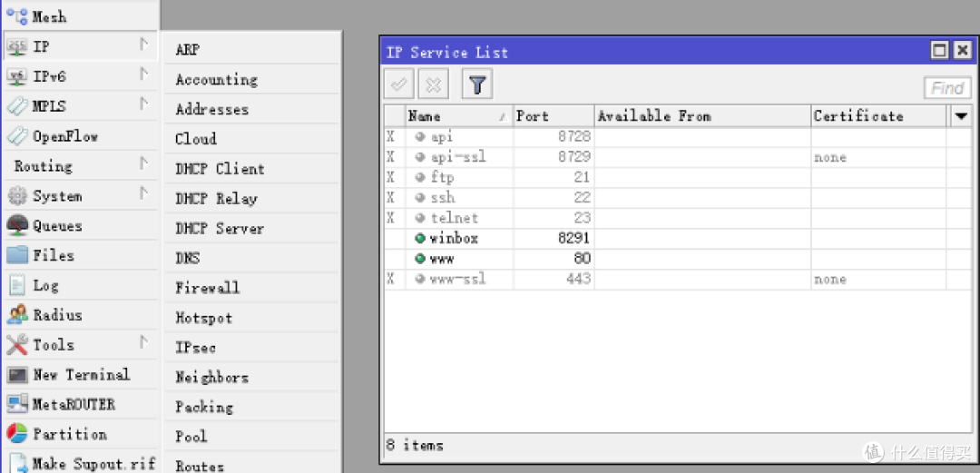Viewport: 980px width, 473px height.
Task: Click the System gear icon
Action: pyautogui.click(x=17, y=196)
